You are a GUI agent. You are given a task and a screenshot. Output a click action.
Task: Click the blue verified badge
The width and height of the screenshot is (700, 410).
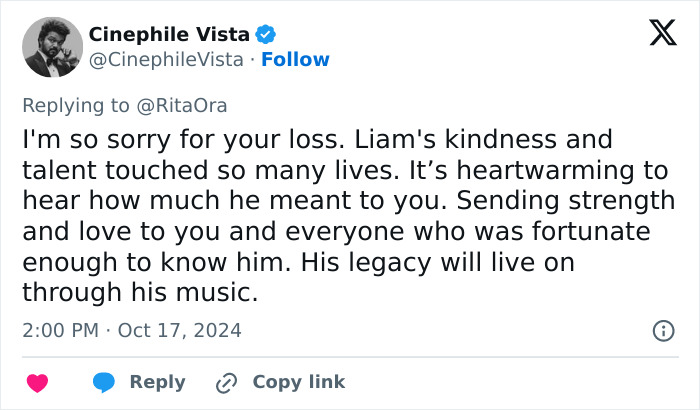click(x=265, y=35)
